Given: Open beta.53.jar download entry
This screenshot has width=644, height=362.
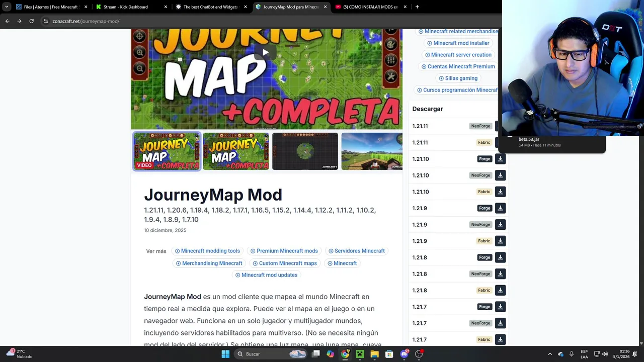Looking at the screenshot, I should click(552, 142).
